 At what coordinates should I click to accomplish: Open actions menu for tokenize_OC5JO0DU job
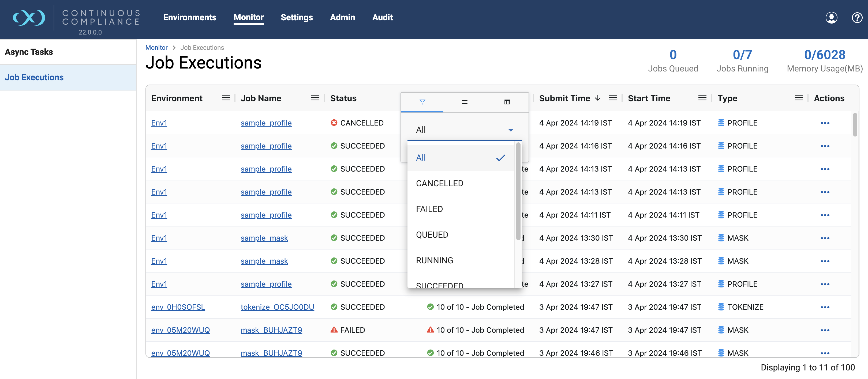coord(825,307)
